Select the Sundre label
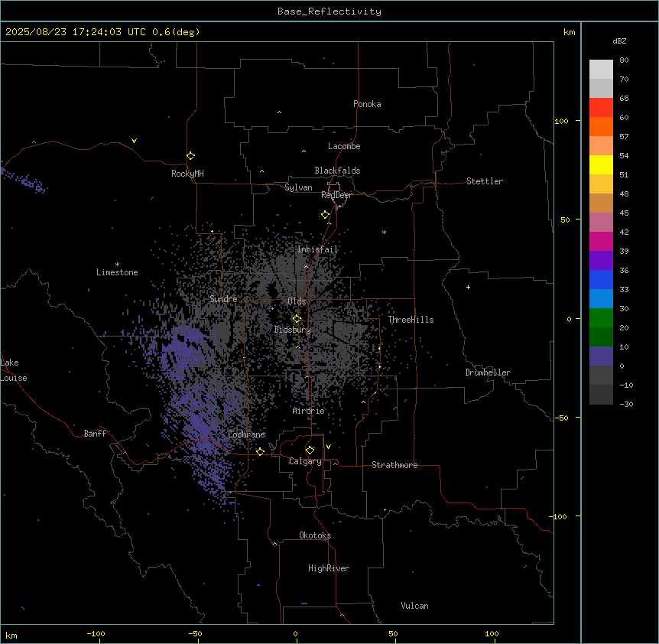 point(223,299)
